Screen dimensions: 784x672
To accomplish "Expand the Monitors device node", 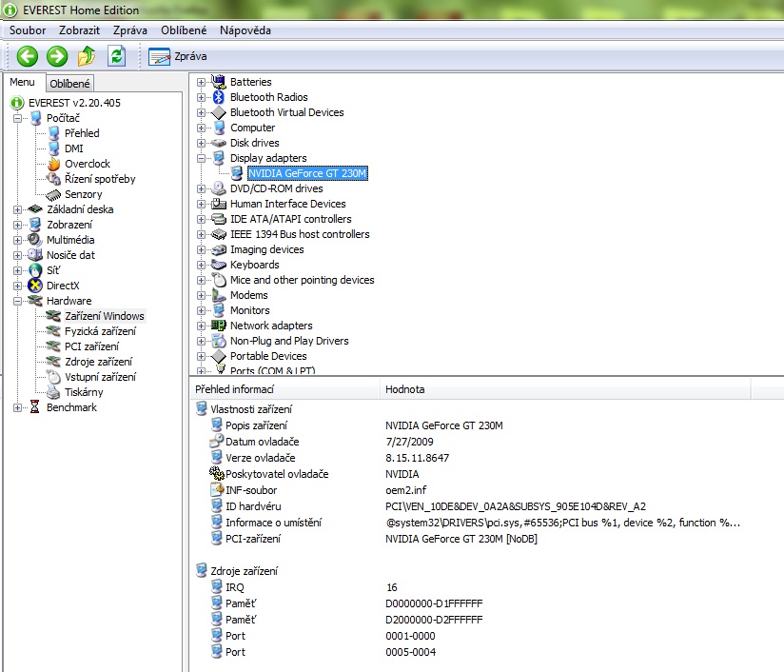I will tap(201, 310).
